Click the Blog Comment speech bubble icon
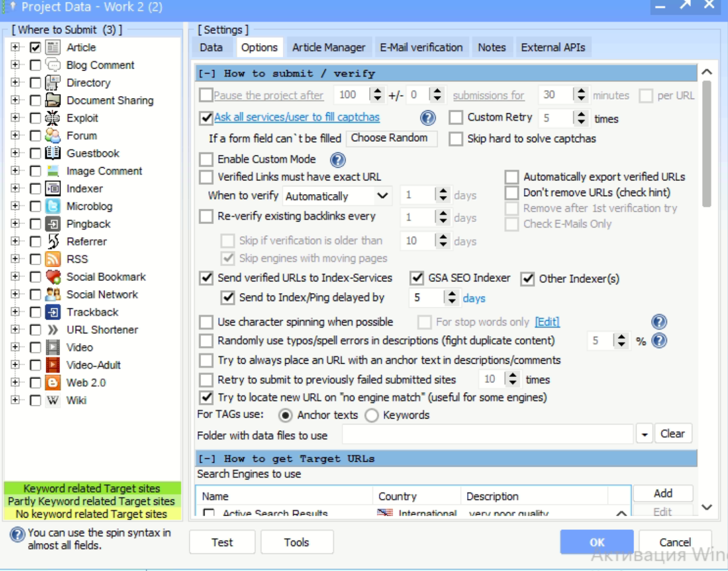728x571 pixels. point(53,65)
